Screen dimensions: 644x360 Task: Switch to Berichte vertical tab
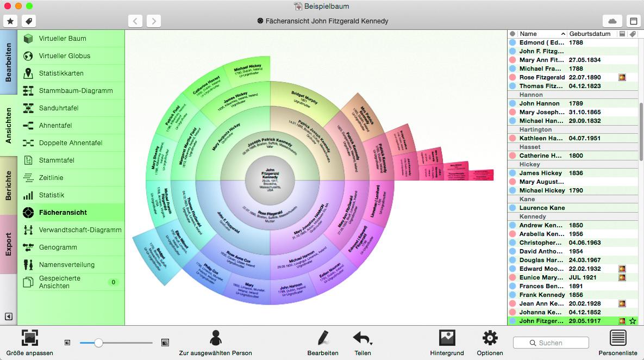click(x=9, y=185)
